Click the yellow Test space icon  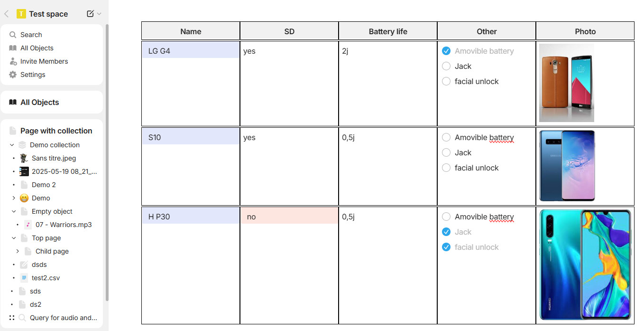[21, 14]
